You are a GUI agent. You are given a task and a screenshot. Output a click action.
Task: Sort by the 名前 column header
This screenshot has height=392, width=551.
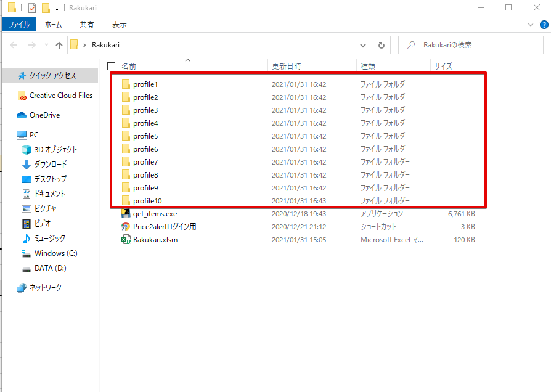pyautogui.click(x=129, y=66)
